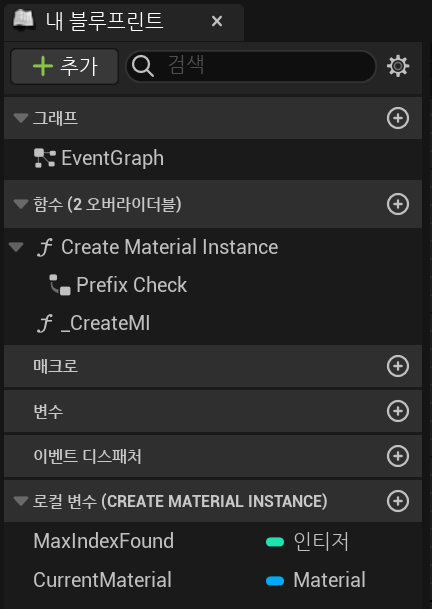
Task: Focus the 검색 search field
Action: 251,66
